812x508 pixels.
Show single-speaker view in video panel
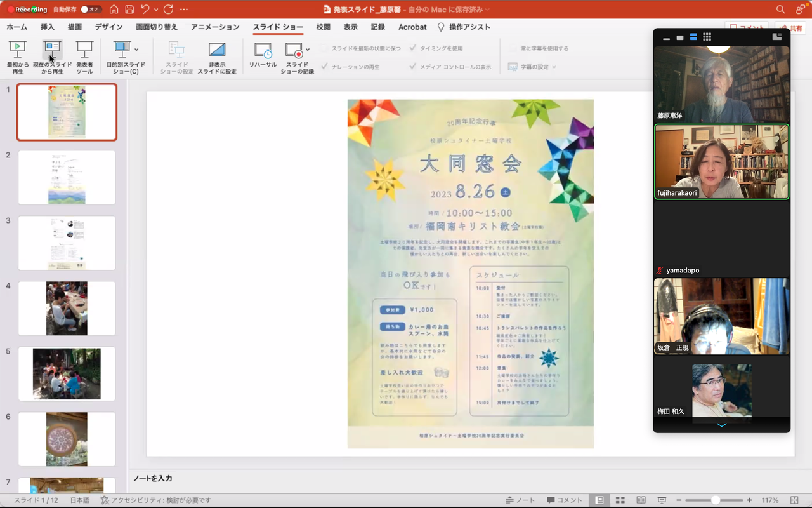680,37
